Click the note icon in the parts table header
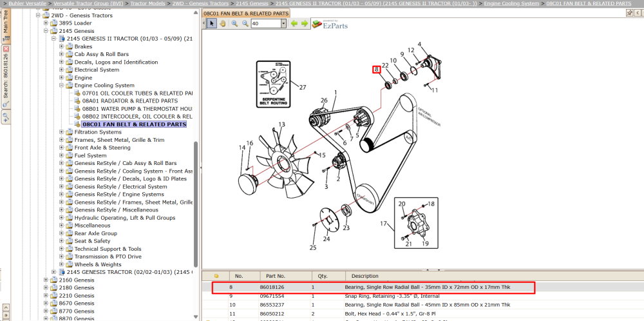 tap(216, 276)
